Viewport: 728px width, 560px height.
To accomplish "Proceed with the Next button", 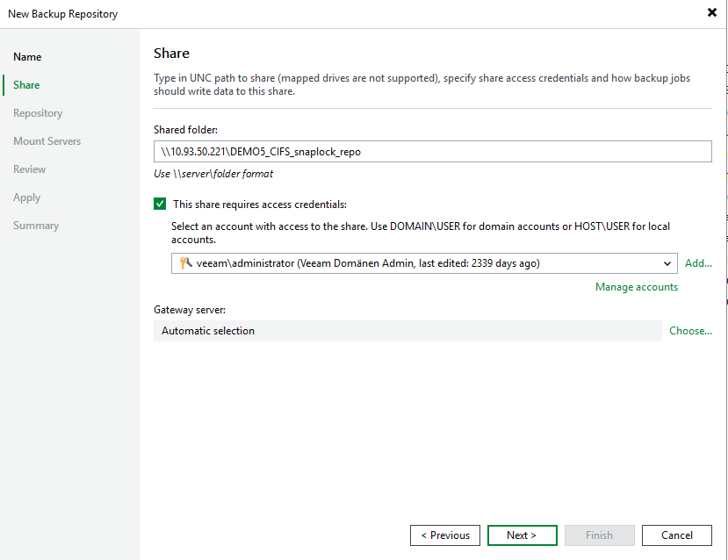I will pyautogui.click(x=522, y=535).
